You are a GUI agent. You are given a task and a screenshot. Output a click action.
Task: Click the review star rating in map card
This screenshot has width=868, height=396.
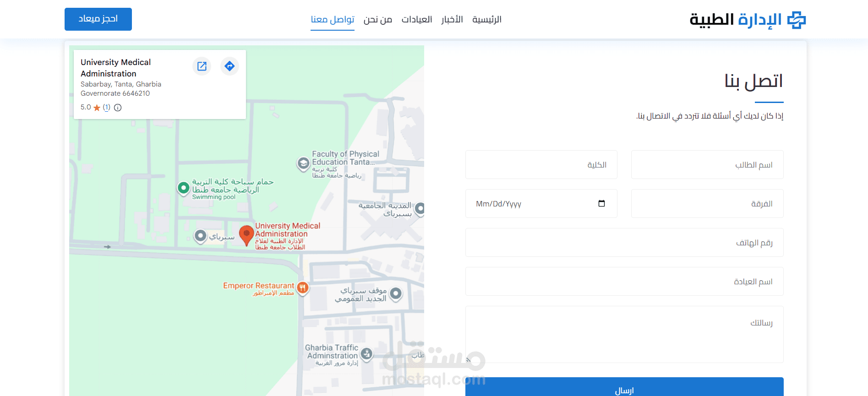(x=97, y=108)
